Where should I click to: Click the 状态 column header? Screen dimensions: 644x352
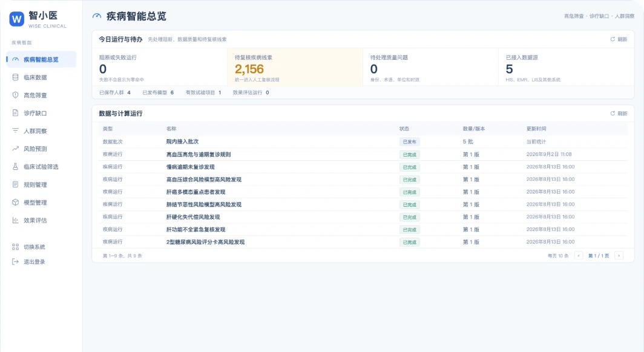pos(404,129)
